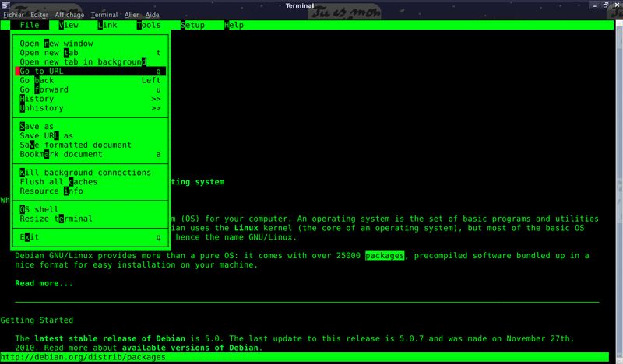Open the Terminal menu in menu bar

point(104,15)
